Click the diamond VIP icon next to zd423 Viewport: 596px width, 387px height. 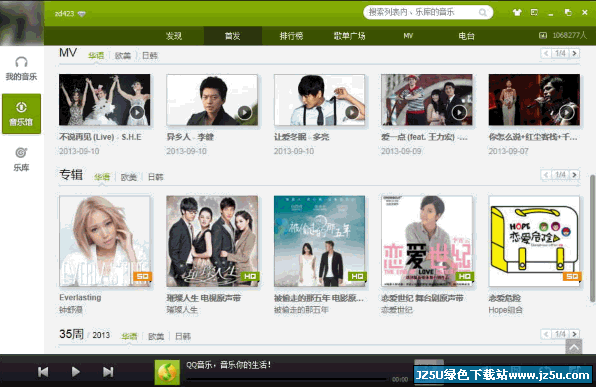coord(82,14)
